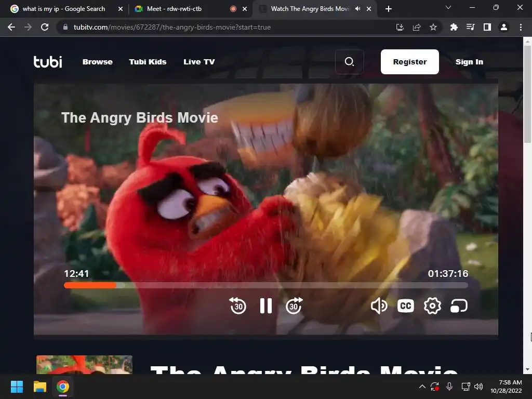Viewport: 532px width, 399px height.
Task: Install app icon in address bar
Action: point(400,27)
